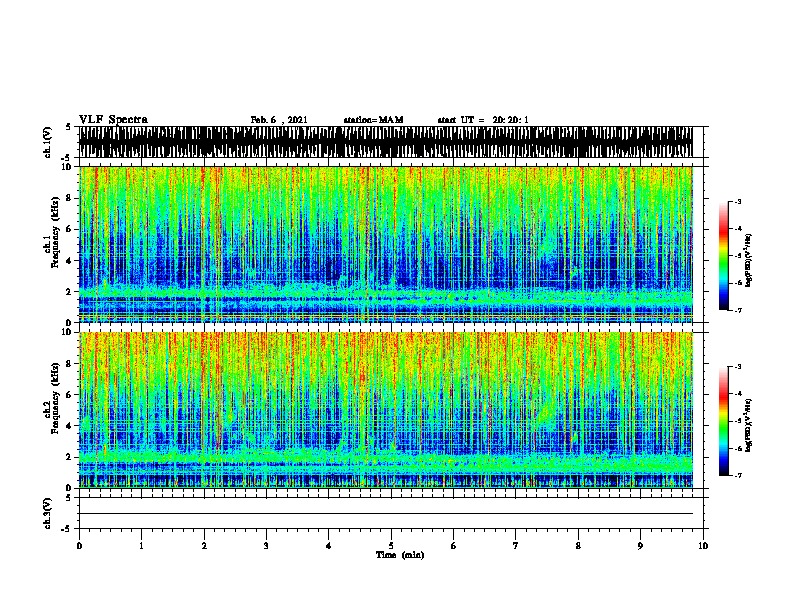Select the "Time (min)" x-axis label
Screen dimensions: 792x612
[x=400, y=555]
